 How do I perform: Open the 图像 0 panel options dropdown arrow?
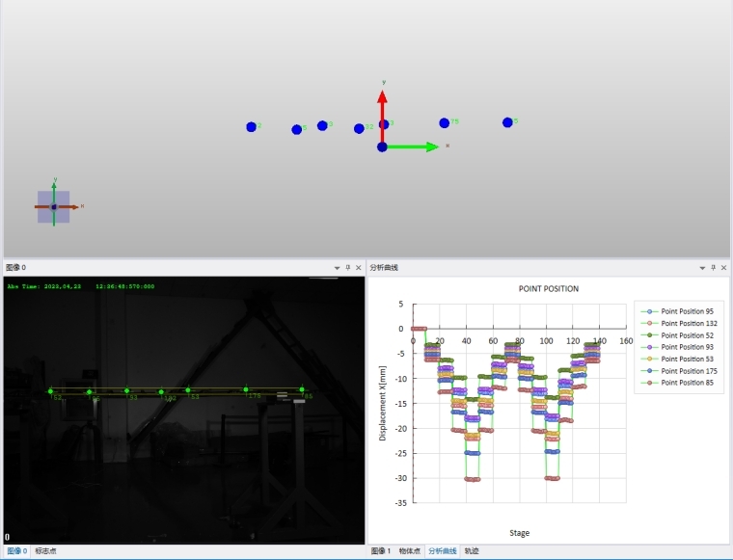(338, 268)
